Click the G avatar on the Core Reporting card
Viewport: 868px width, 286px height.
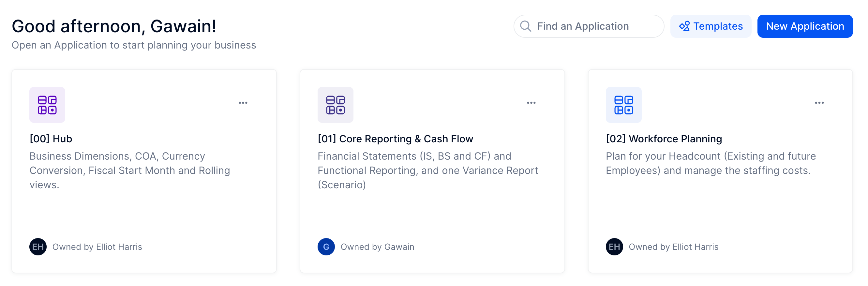pos(326,247)
